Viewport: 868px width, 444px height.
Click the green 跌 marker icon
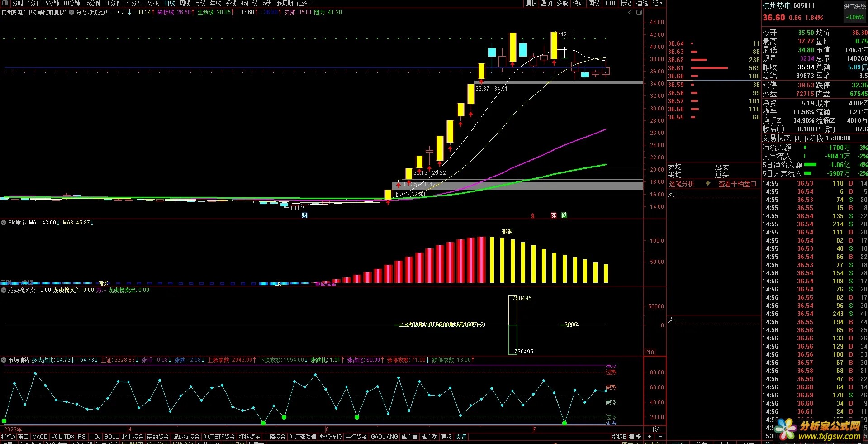click(x=564, y=215)
